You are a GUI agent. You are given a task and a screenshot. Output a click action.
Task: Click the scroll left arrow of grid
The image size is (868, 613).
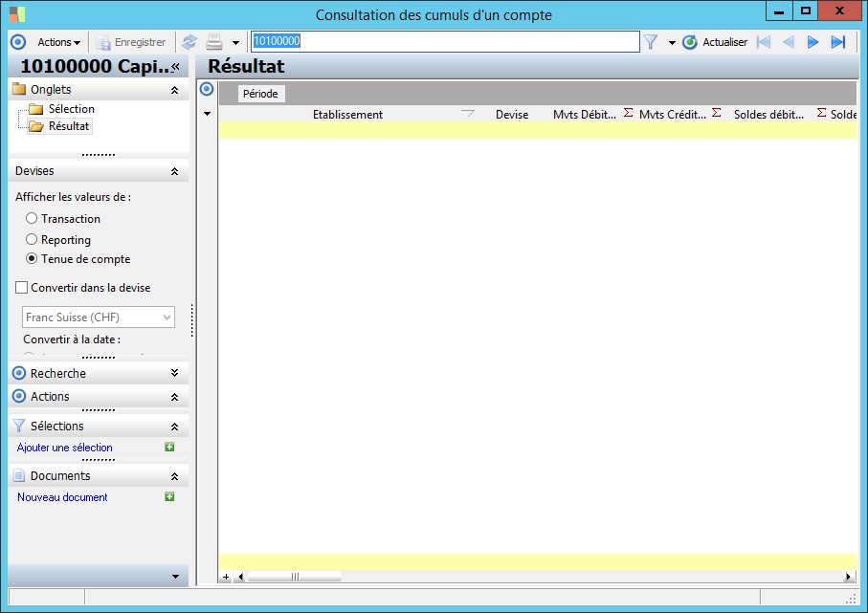[x=240, y=577]
